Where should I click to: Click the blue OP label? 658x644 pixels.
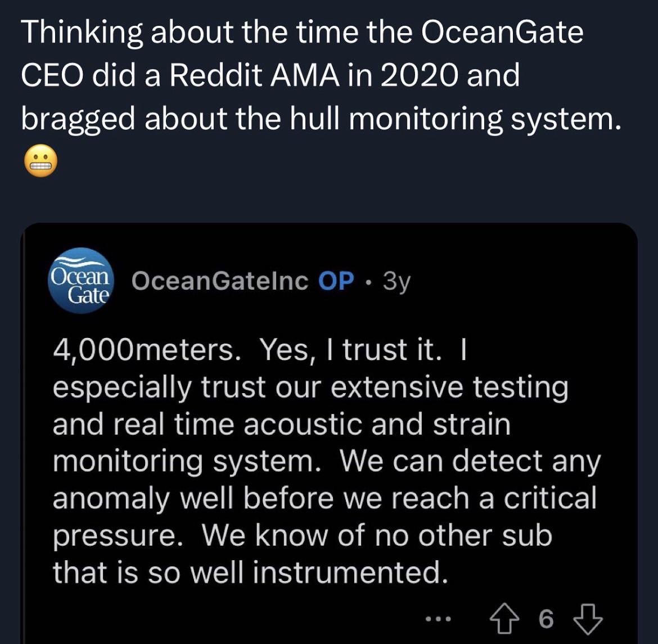click(336, 281)
